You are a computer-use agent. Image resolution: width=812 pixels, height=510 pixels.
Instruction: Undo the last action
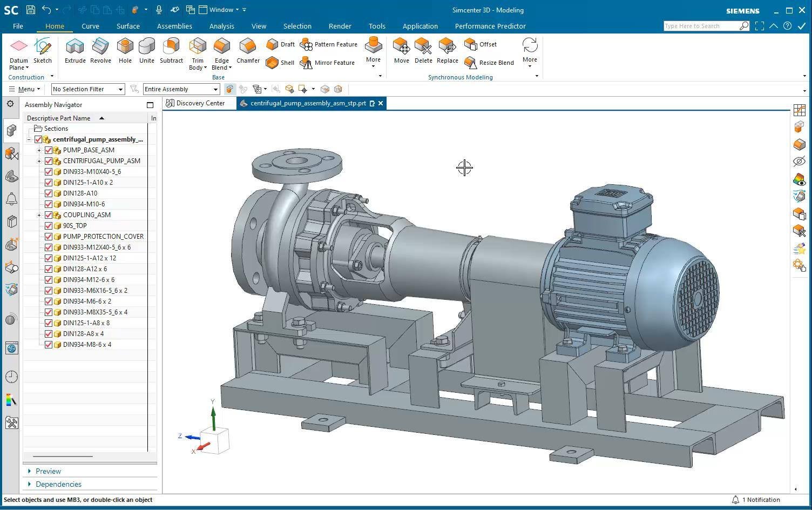46,10
